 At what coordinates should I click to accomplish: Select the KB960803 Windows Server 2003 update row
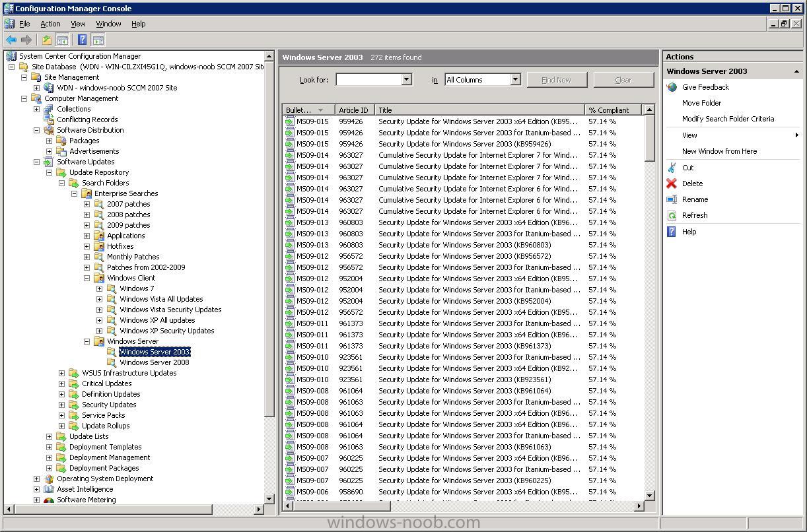pos(463,245)
